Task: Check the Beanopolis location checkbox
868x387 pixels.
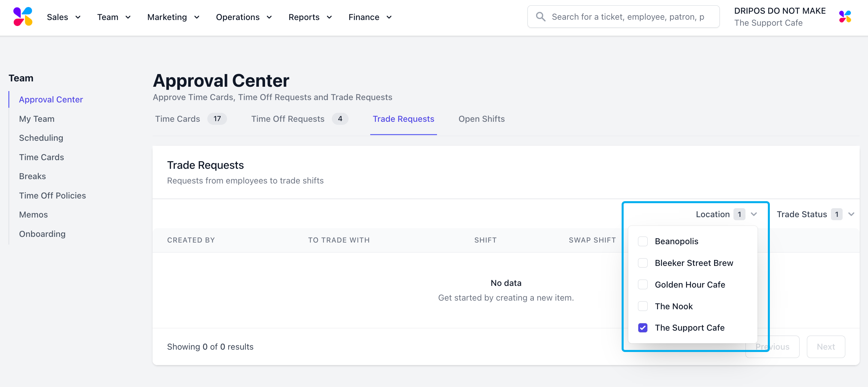Action: click(x=642, y=241)
